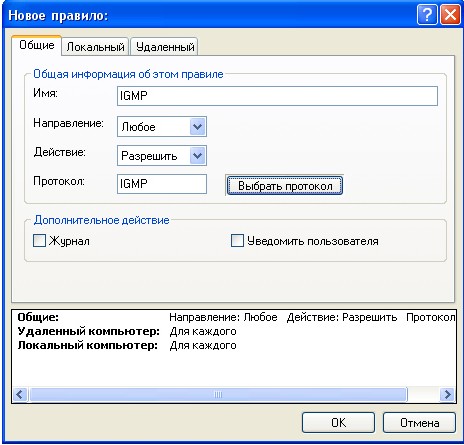Click the help question mark icon

[x=427, y=15]
